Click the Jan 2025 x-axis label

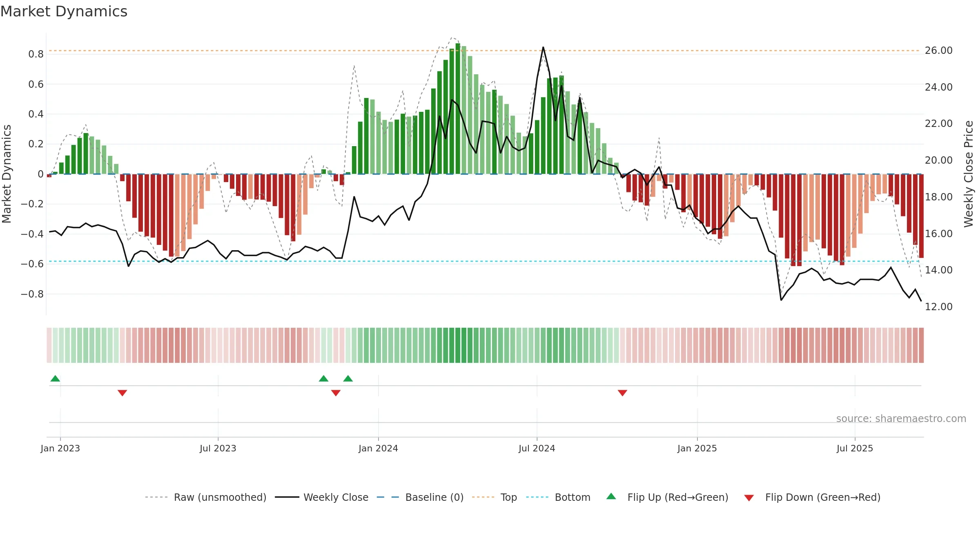tap(697, 448)
